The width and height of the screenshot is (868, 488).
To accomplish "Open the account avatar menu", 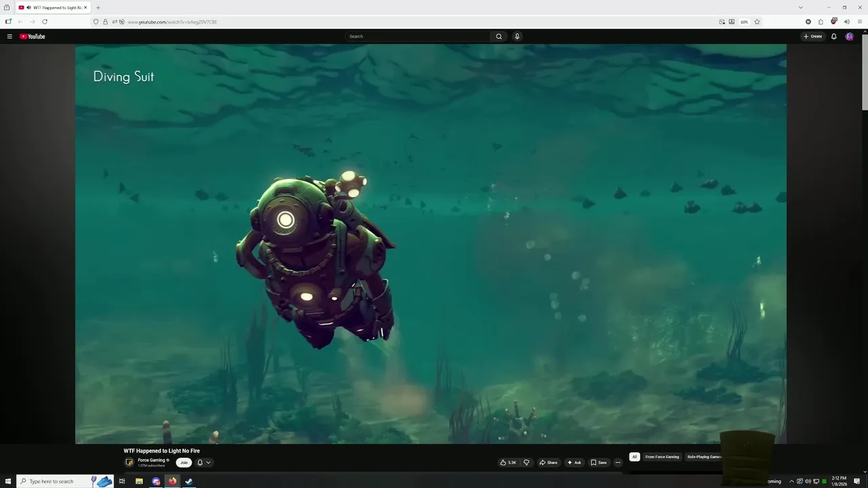I will tap(850, 37).
